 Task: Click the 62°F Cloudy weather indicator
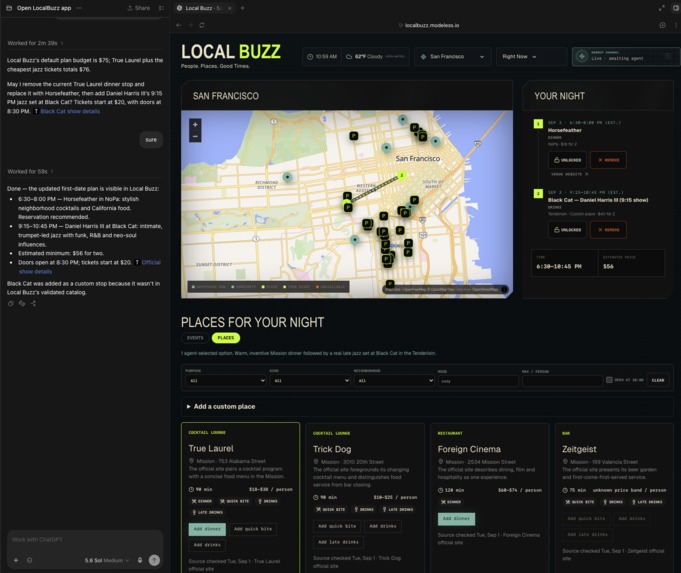pyautogui.click(x=375, y=56)
